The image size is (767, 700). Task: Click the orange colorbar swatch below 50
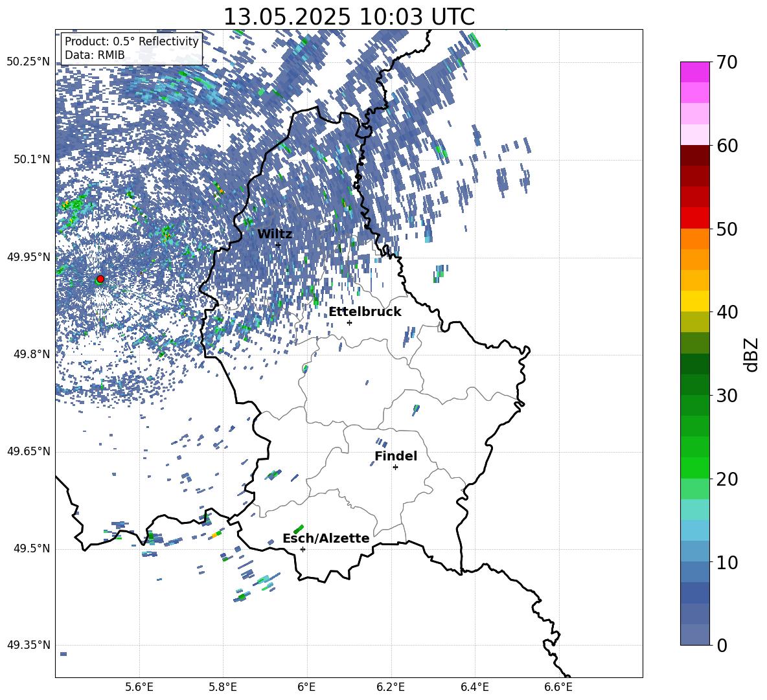694,238
